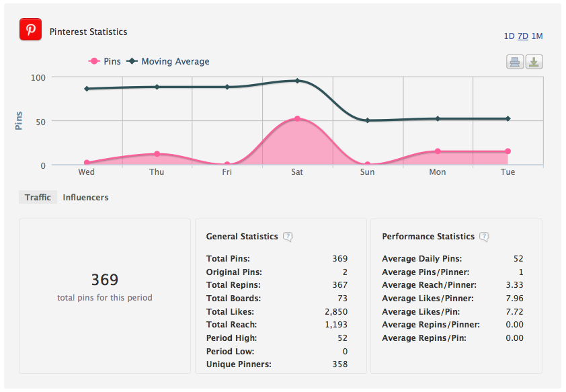The width and height of the screenshot is (566, 392).
Task: Click Saturday's Moving Average peak point
Action: 297,81
